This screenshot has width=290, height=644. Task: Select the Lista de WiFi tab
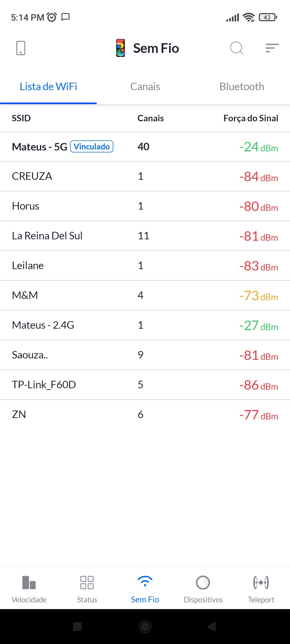tap(48, 87)
